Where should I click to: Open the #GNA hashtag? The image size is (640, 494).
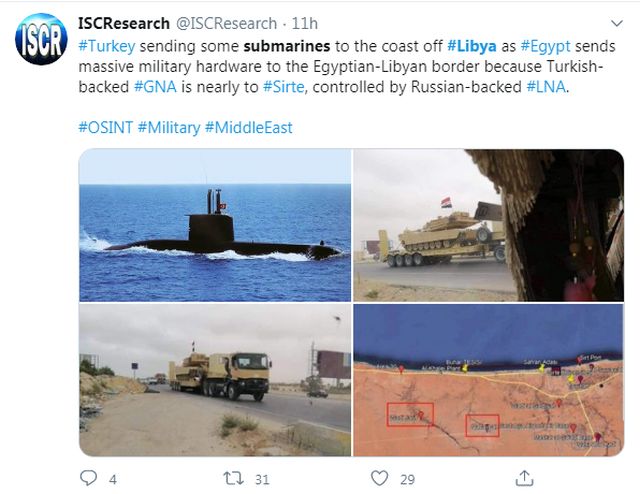click(155, 87)
